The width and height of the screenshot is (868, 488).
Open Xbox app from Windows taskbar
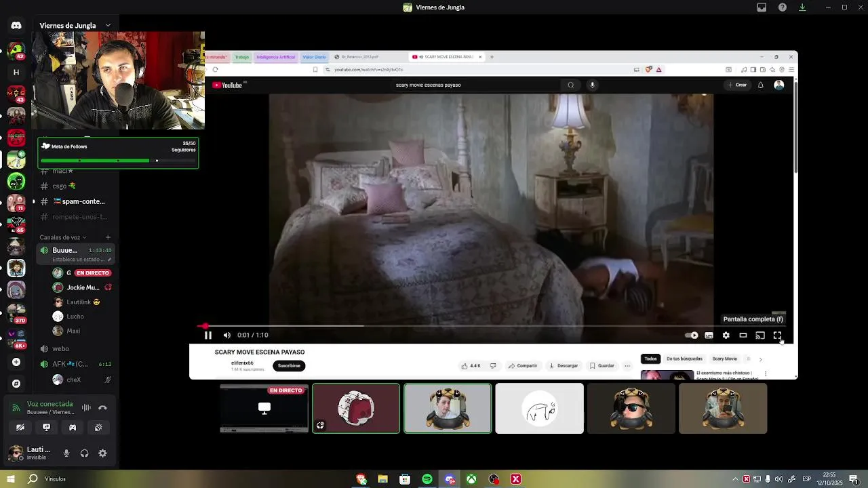pyautogui.click(x=471, y=479)
